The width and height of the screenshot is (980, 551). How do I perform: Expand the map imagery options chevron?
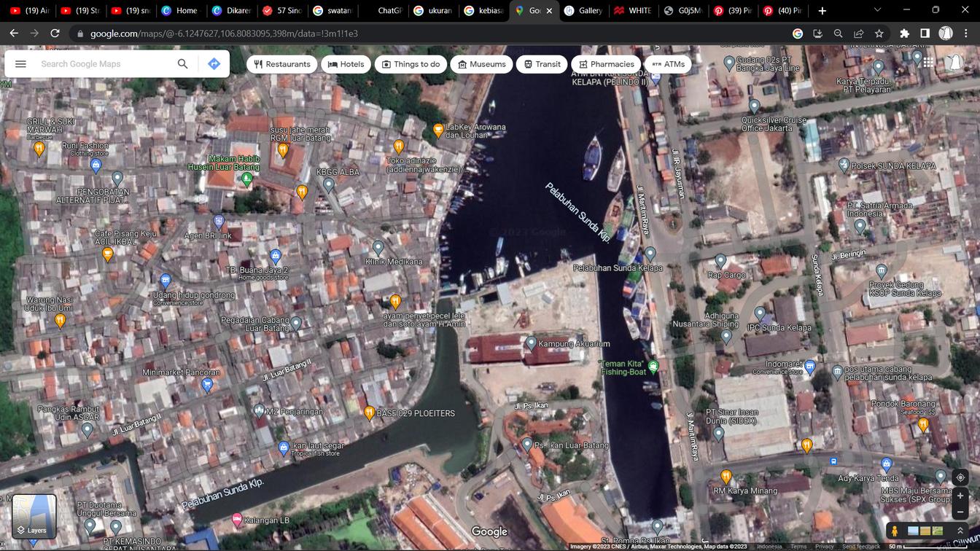tap(961, 531)
